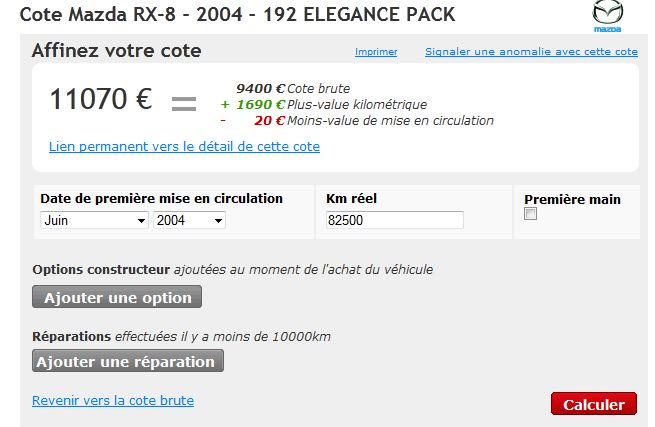The height and width of the screenshot is (427, 655).
Task: Click the red Calculer button
Action: (593, 404)
